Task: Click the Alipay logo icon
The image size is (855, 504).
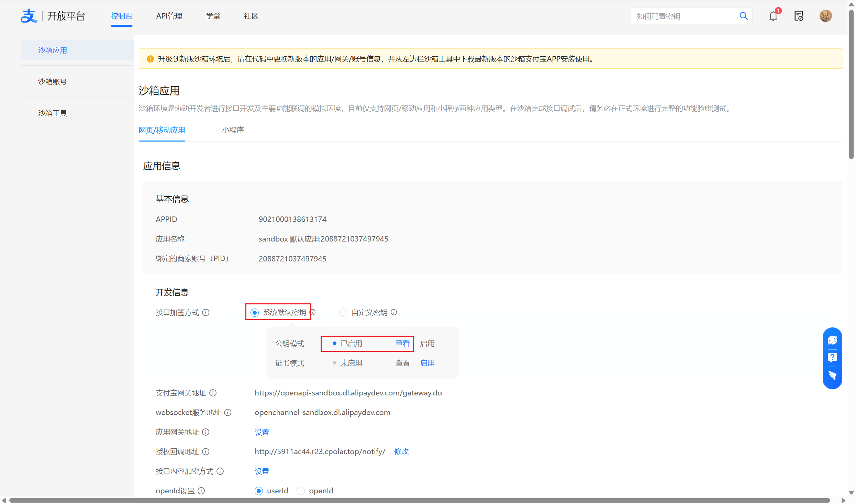Action: (x=29, y=16)
